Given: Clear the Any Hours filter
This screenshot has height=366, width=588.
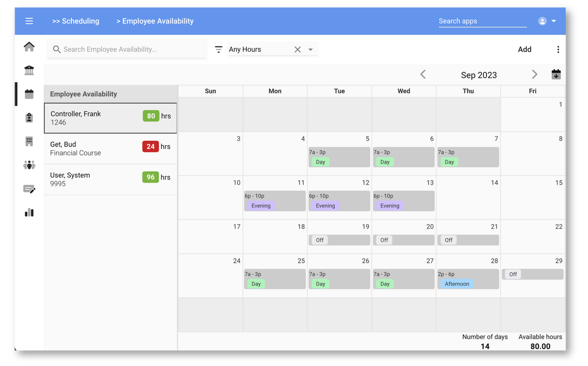Looking at the screenshot, I should pyautogui.click(x=297, y=50).
